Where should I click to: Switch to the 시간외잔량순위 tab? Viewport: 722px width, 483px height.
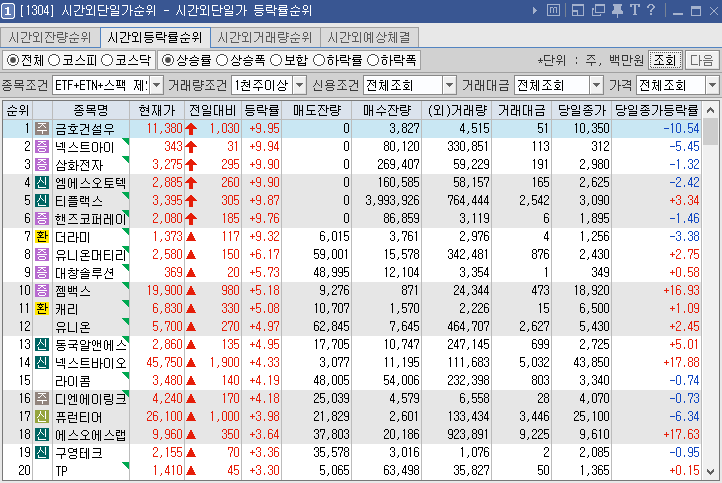pyautogui.click(x=50, y=37)
